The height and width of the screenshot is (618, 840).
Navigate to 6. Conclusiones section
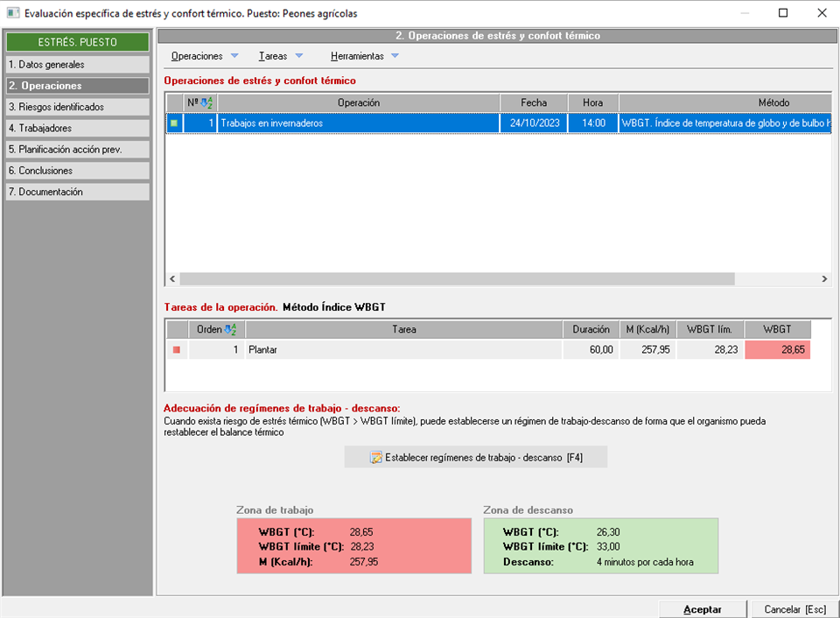[77, 171]
